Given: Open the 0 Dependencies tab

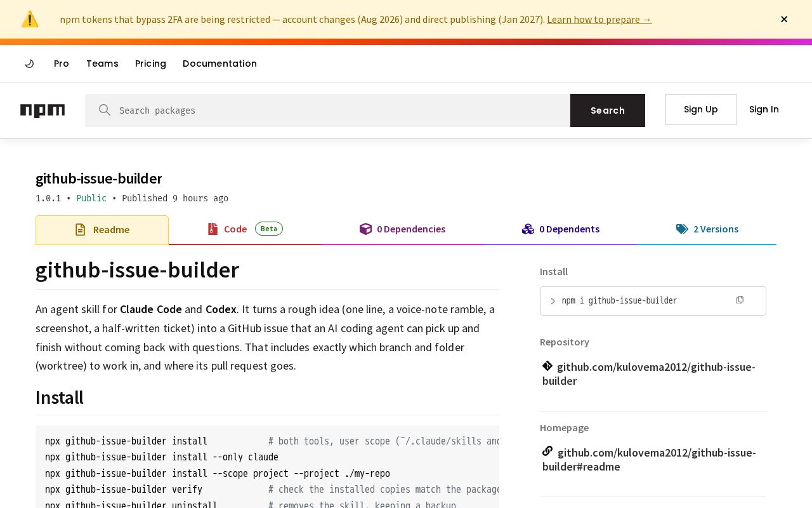Looking at the screenshot, I should tap(402, 229).
